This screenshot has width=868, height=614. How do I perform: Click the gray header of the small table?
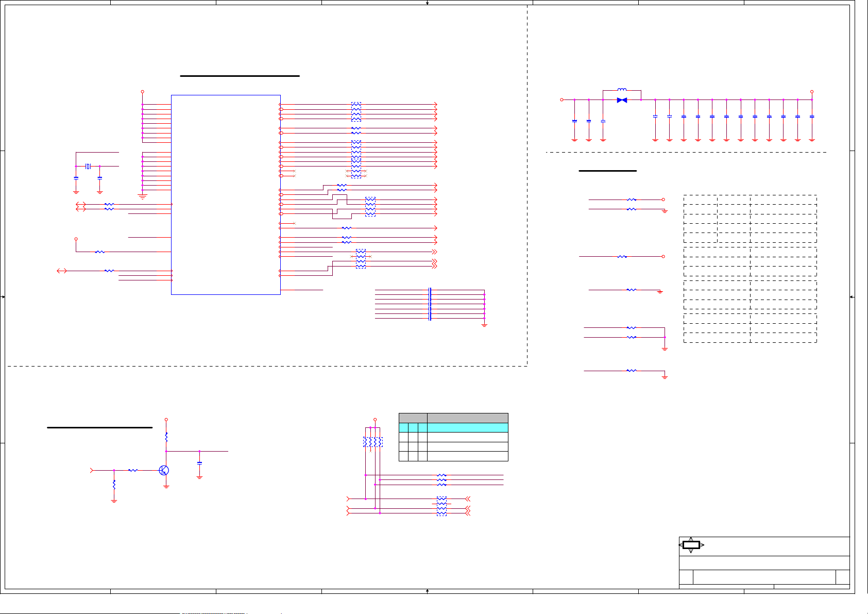453,418
